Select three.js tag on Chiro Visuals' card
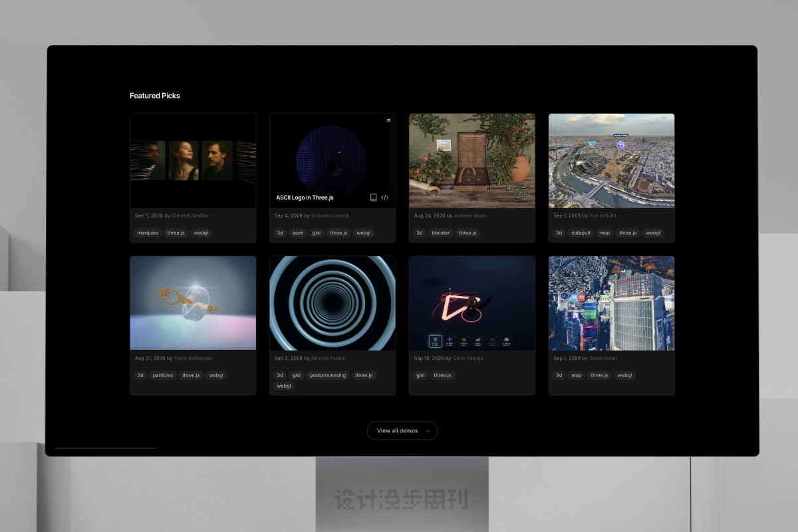This screenshot has height=532, width=798. coord(442,375)
